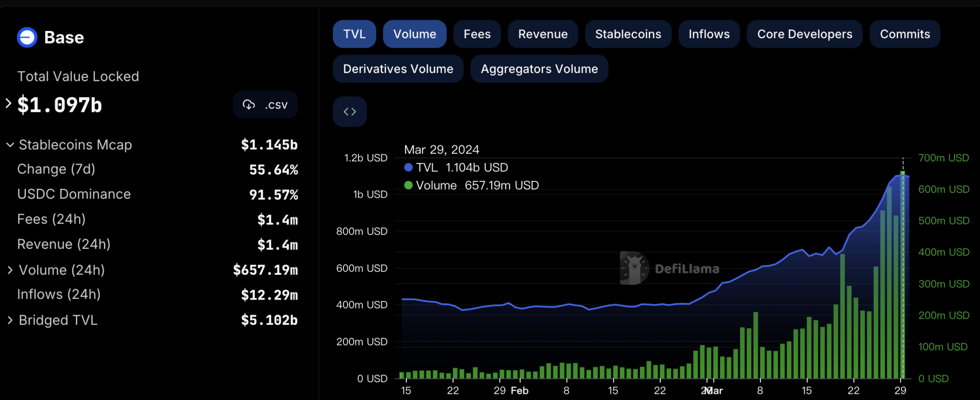Click the blue TVL legend dot in tooltip
This screenshot has width=980, height=400.
point(408,167)
